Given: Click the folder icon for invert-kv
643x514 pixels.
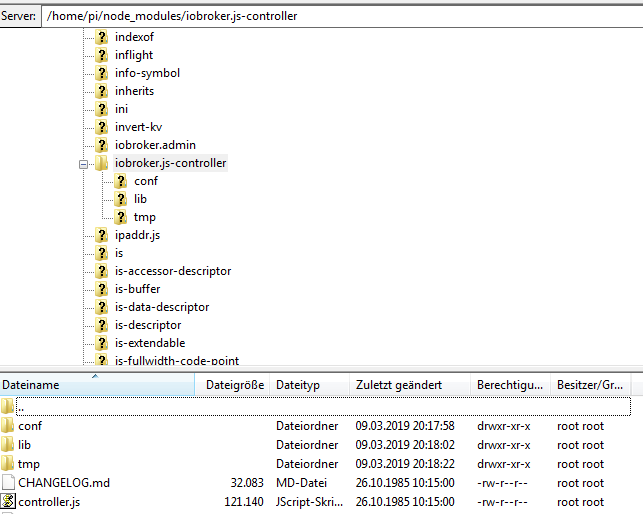Looking at the screenshot, I should click(101, 127).
